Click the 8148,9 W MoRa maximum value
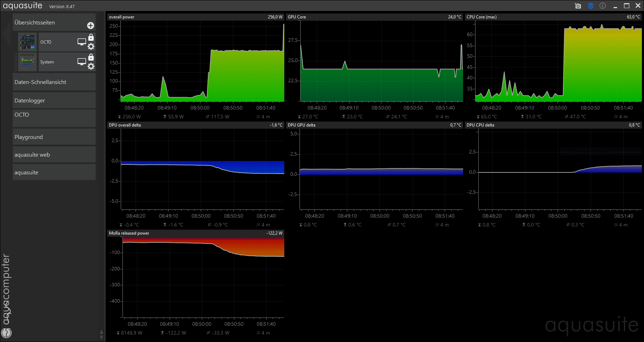Viewport: 644px width, 342px height. click(132, 333)
